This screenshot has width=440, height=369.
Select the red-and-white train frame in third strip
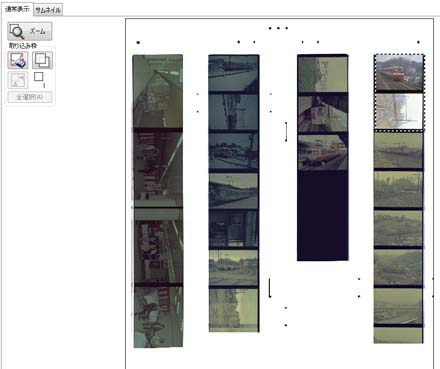coord(323,152)
